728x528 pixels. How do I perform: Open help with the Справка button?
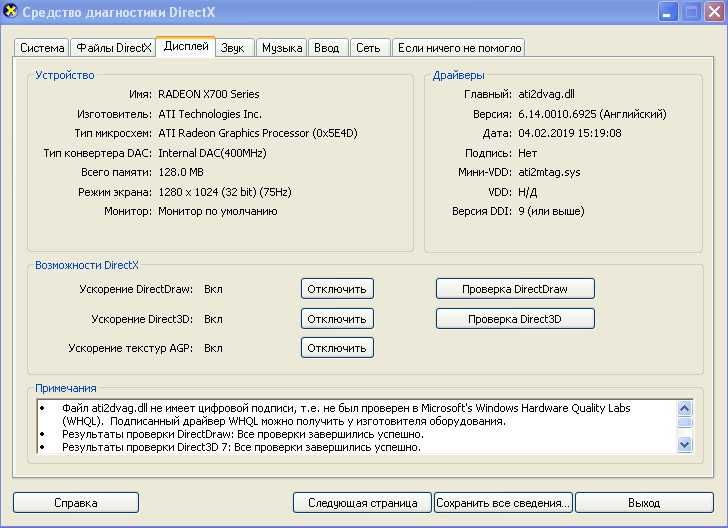76,503
